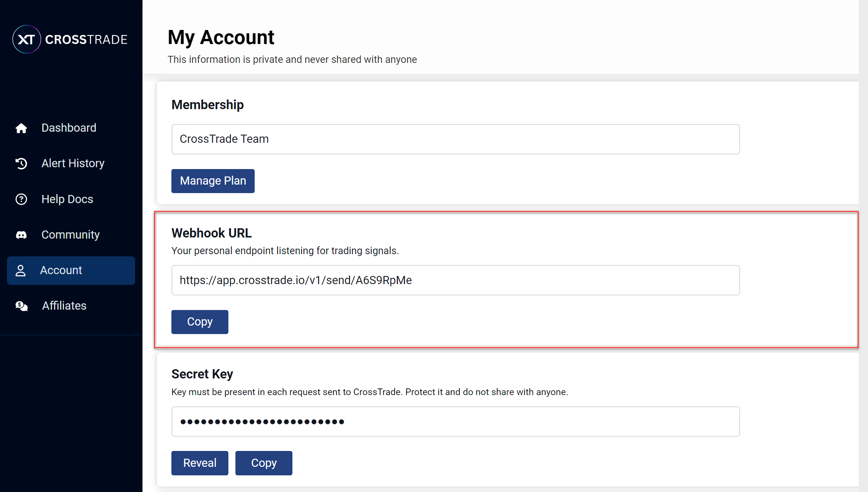Click the CrossTrade XT logo icon
This screenshot has width=868, height=492.
(x=26, y=39)
